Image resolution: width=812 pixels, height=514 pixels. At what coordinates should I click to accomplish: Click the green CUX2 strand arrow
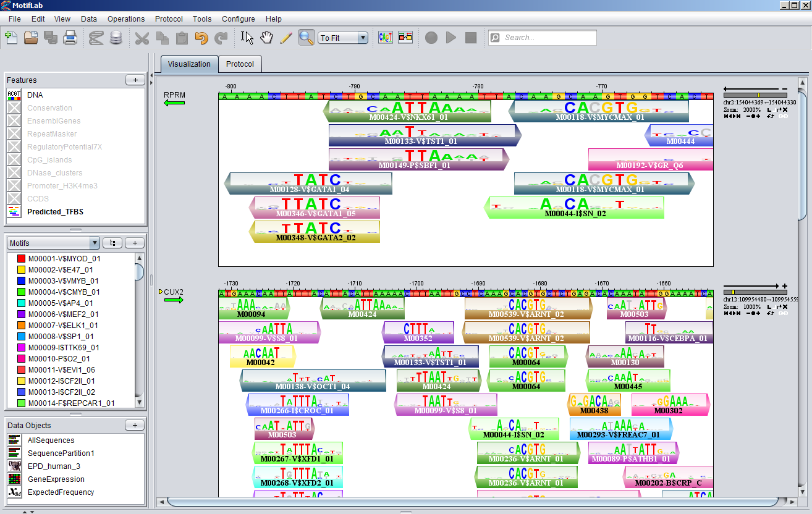point(175,300)
